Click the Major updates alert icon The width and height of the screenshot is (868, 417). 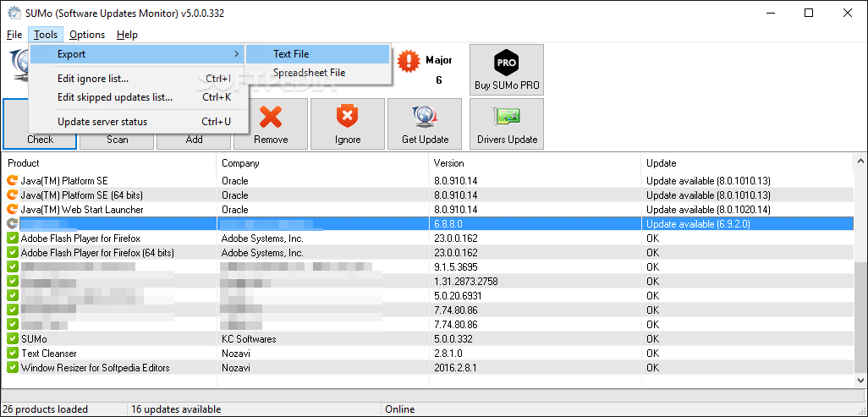point(409,60)
